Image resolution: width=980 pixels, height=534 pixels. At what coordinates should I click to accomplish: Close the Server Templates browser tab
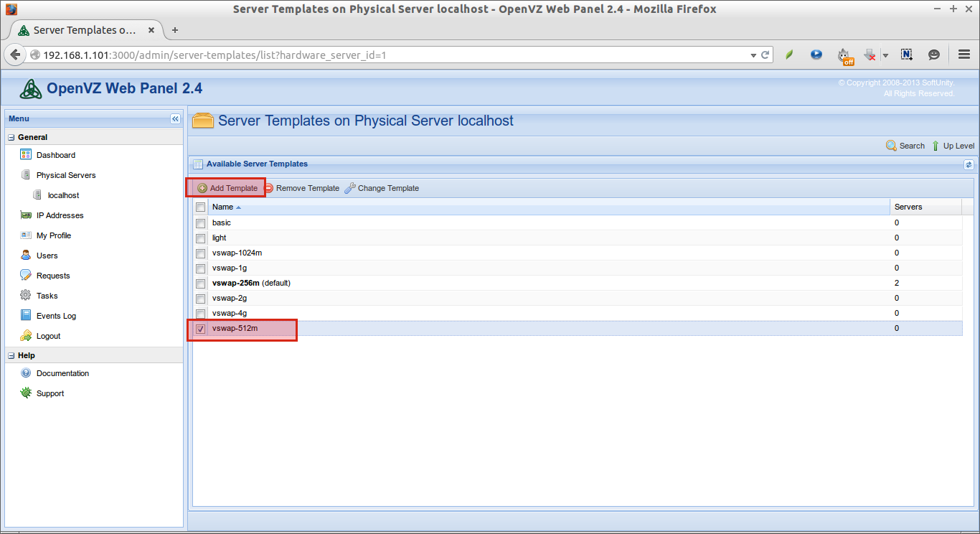coord(151,30)
